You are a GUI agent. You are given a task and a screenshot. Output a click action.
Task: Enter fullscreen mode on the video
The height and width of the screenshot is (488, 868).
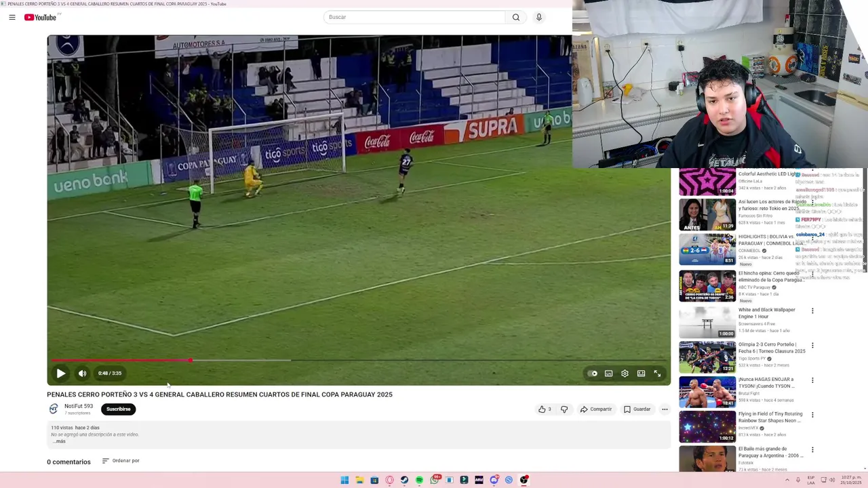(x=657, y=373)
